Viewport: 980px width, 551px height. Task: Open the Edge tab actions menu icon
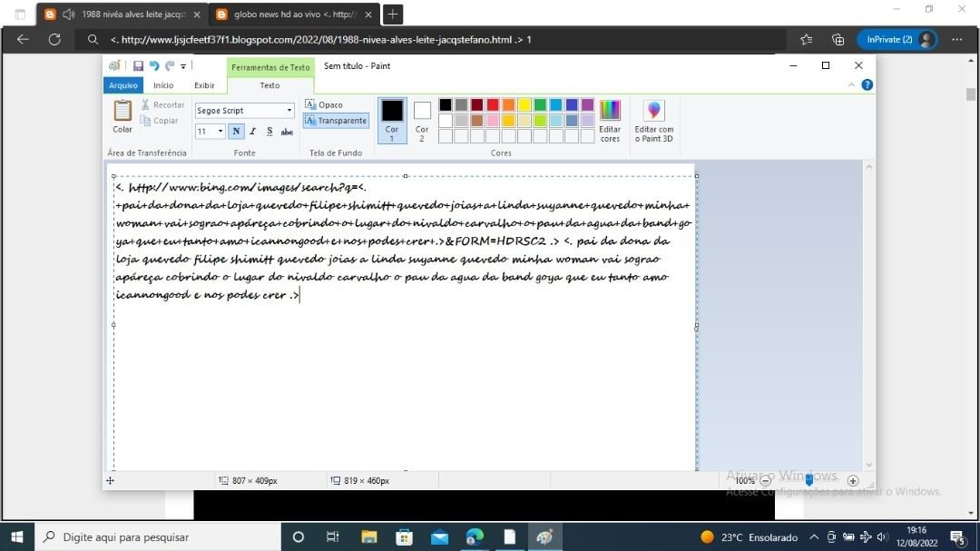[20, 14]
